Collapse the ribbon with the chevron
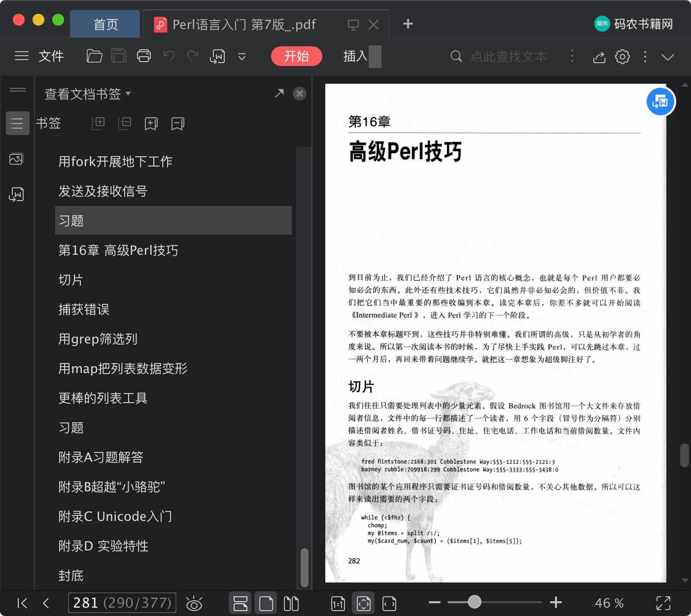 (668, 57)
